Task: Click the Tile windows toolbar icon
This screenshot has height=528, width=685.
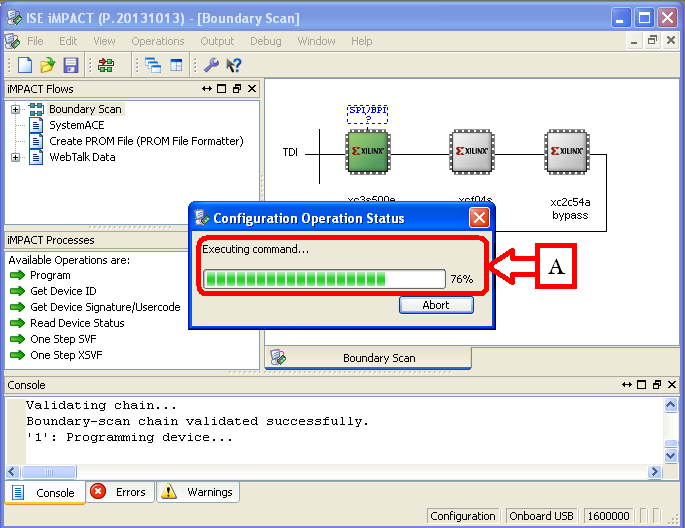Action: (x=176, y=65)
